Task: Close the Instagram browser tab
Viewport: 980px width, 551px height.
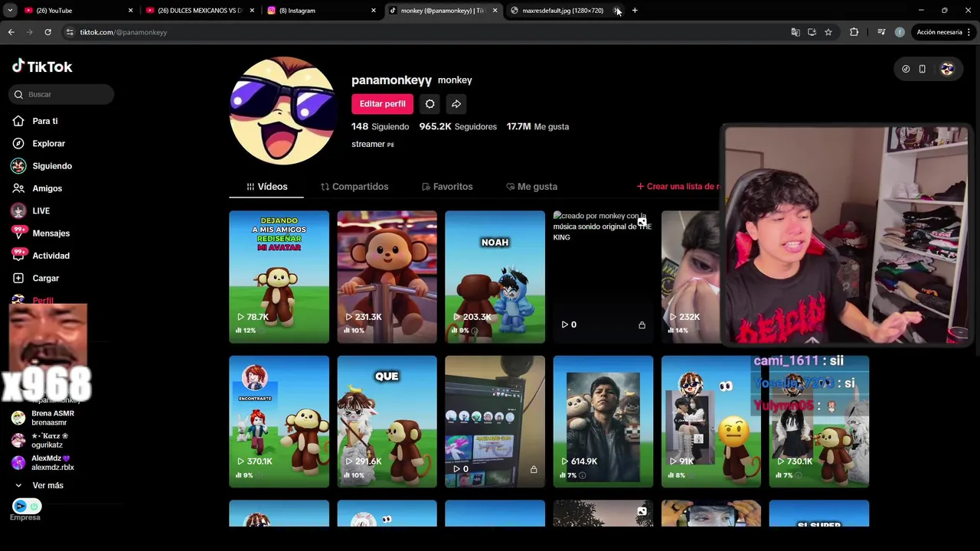Action: (374, 11)
